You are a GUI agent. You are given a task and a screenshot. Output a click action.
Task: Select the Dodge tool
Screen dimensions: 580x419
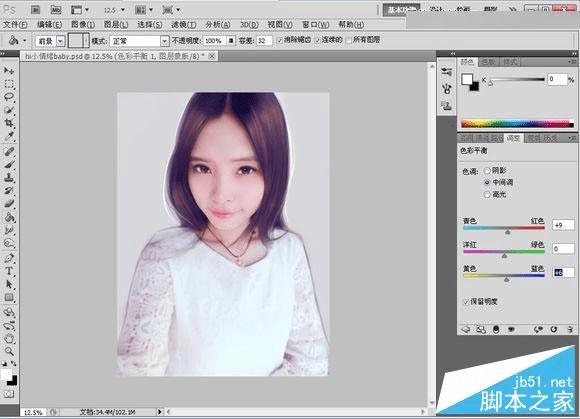pos(9,243)
